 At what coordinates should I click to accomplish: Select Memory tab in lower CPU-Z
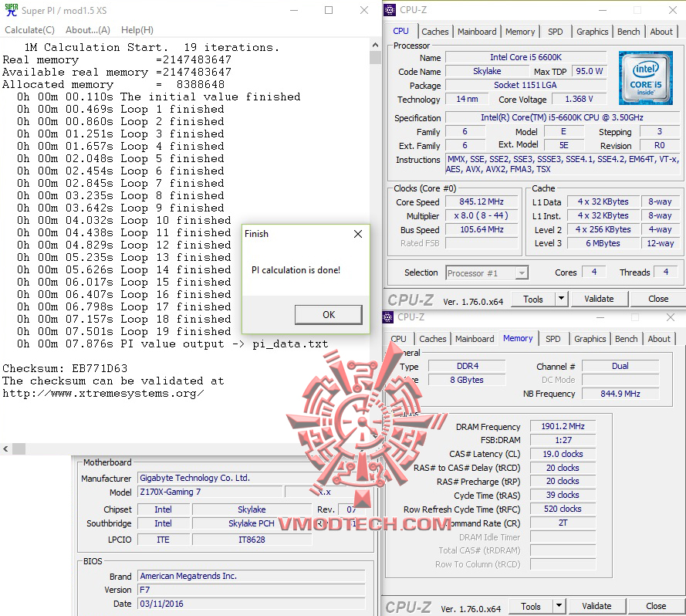pyautogui.click(x=518, y=338)
